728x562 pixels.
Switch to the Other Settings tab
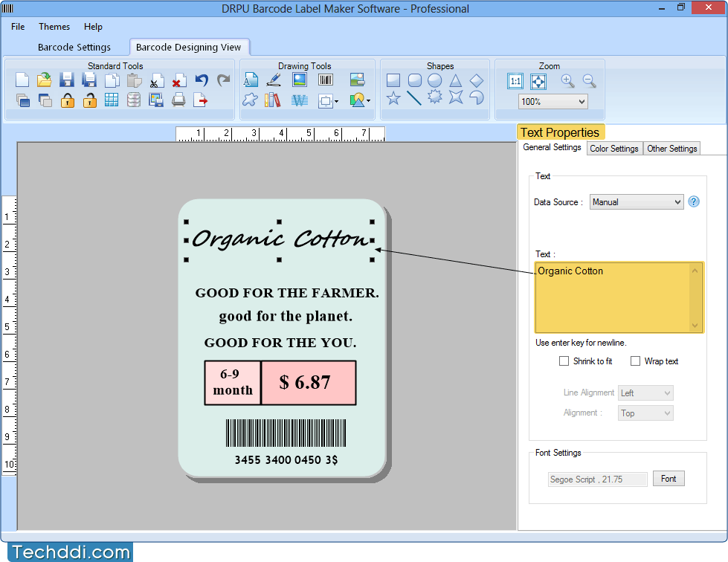click(x=671, y=149)
